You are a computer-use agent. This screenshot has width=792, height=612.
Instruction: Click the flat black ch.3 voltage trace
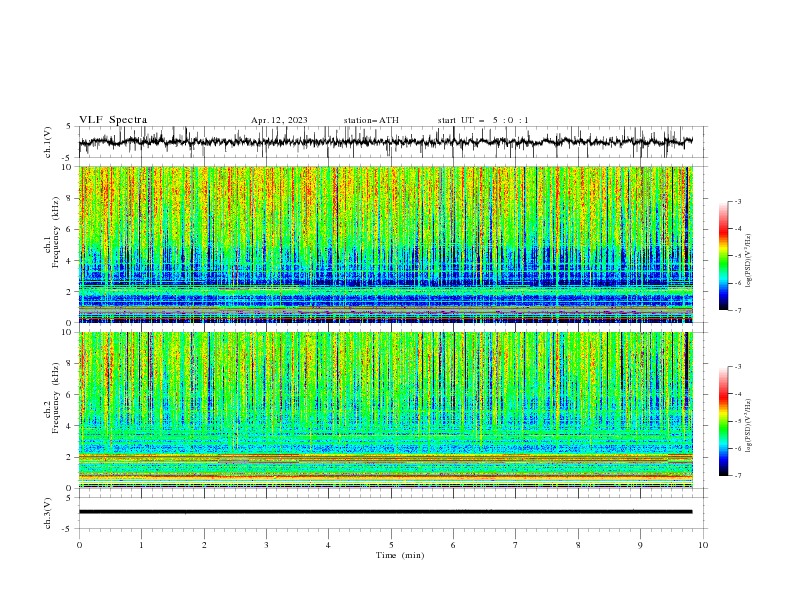[x=385, y=512]
